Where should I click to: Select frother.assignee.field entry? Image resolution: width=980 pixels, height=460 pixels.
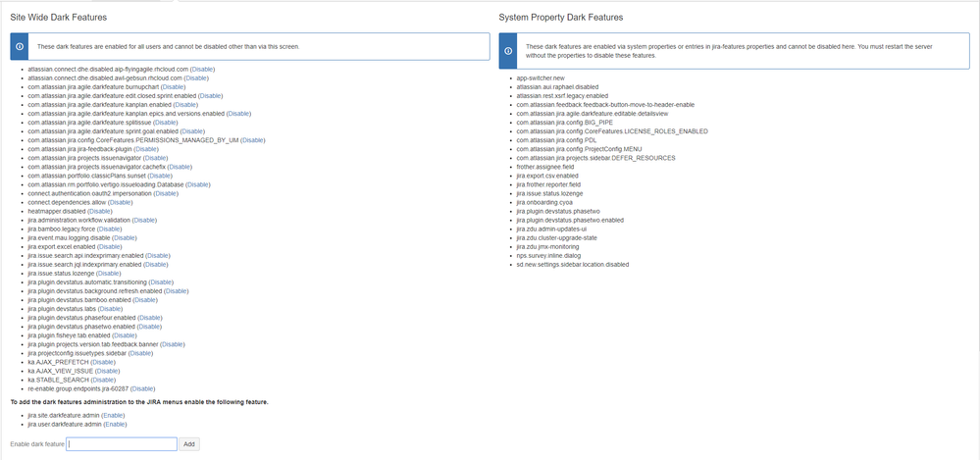(546, 167)
